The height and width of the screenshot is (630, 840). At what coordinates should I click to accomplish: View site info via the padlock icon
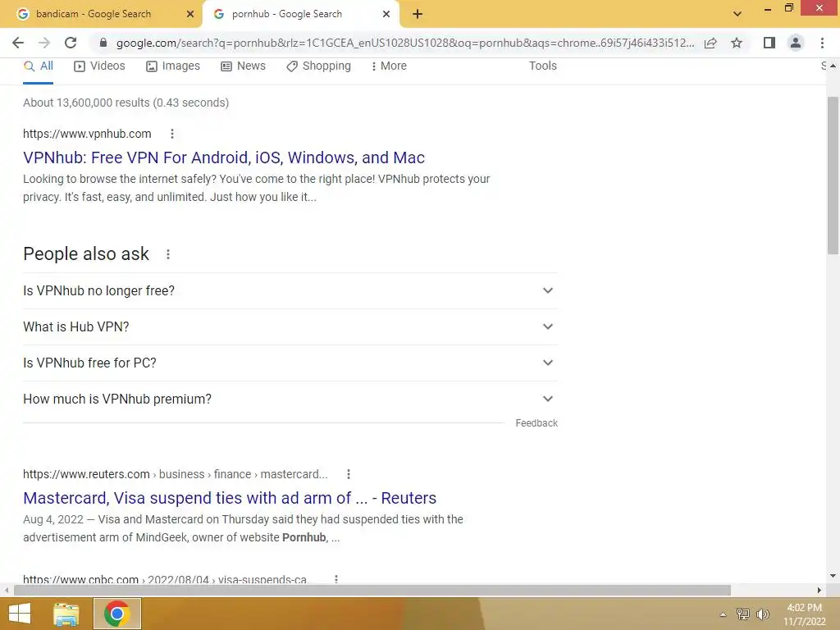(x=103, y=43)
